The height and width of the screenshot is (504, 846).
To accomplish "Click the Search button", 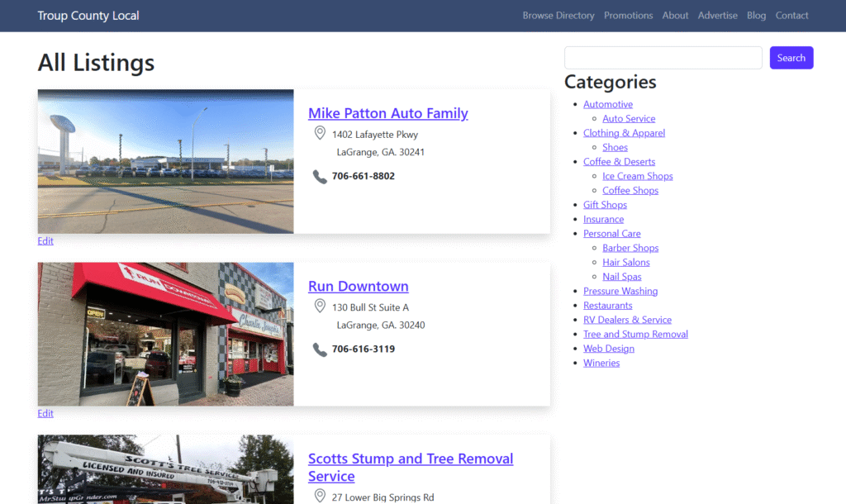I will [791, 58].
